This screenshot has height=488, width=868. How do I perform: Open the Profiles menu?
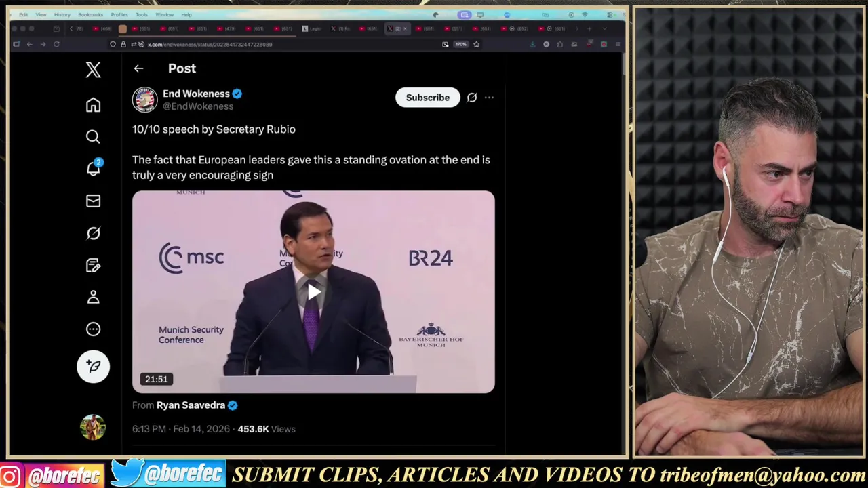[119, 14]
